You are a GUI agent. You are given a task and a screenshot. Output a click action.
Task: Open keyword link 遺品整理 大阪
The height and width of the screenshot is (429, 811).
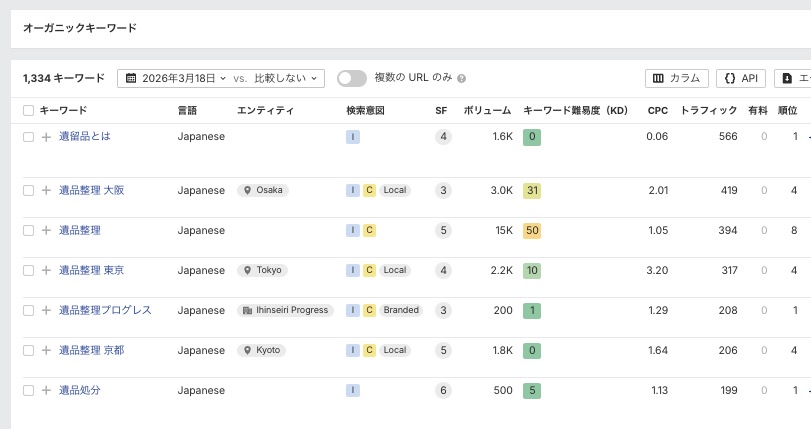tap(92, 190)
